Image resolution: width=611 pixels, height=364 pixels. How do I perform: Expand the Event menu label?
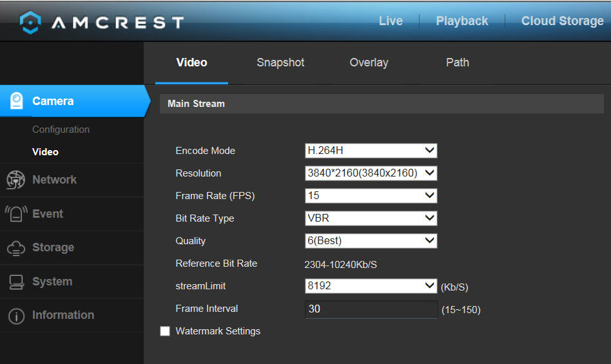(48, 214)
